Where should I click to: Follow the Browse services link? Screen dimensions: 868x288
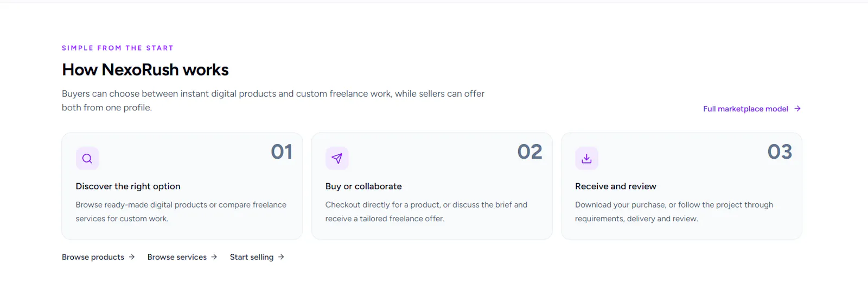coord(182,257)
